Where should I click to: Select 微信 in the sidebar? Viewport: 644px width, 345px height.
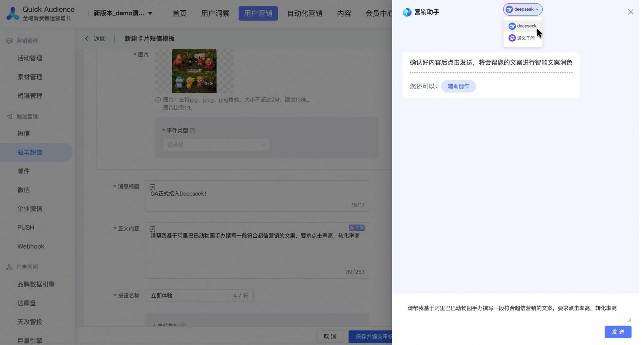[x=23, y=190]
